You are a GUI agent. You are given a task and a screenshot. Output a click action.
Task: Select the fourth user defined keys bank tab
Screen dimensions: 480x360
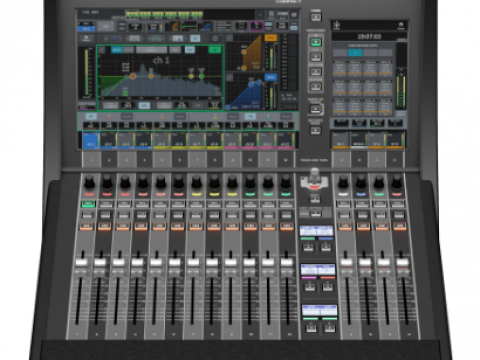pyautogui.click(x=385, y=53)
